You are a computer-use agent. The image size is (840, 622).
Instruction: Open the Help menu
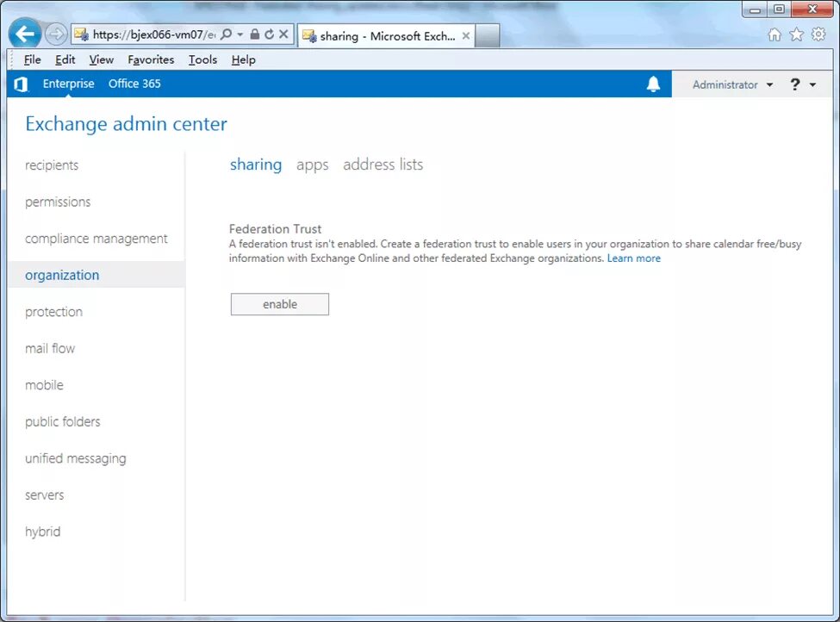point(243,59)
